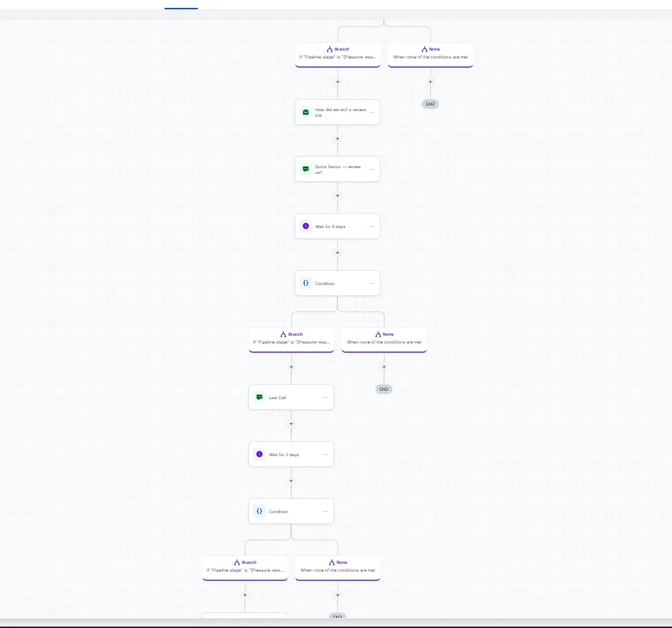This screenshot has width=672, height=628.
Task: Click the topmost END marker
Action: [x=430, y=104]
